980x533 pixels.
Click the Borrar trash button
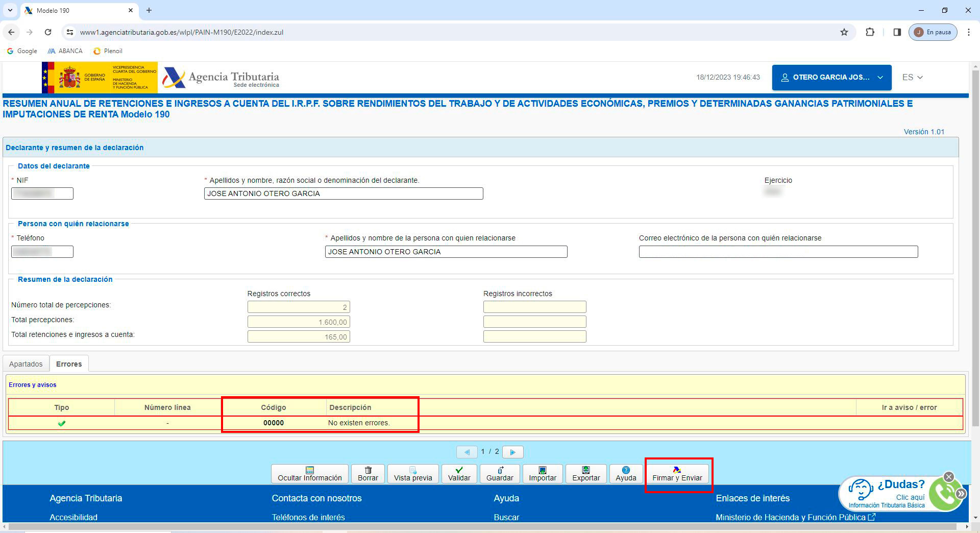[368, 474]
